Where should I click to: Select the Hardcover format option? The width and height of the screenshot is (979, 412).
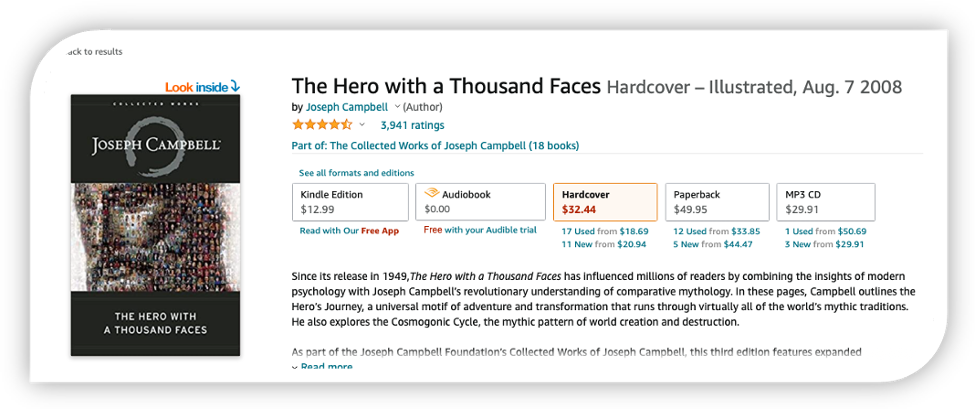(605, 202)
